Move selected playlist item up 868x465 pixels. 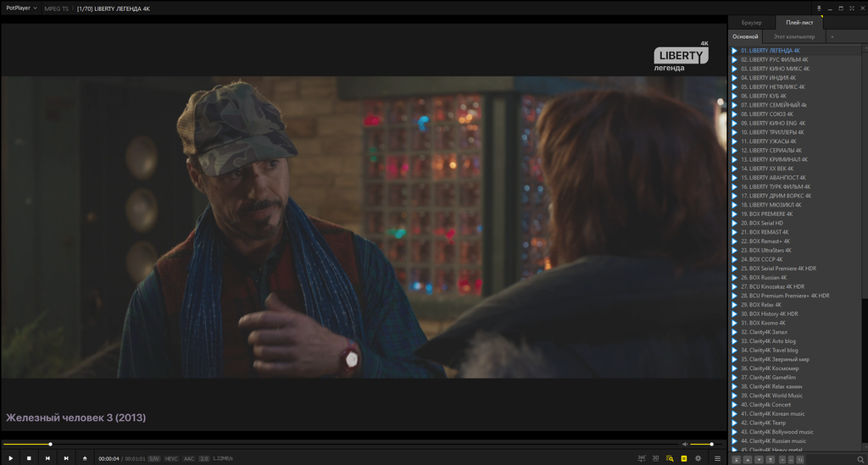(748, 459)
